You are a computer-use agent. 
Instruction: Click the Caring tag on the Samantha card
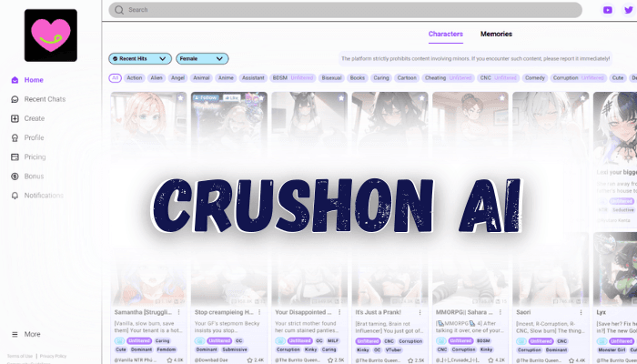coord(162,341)
